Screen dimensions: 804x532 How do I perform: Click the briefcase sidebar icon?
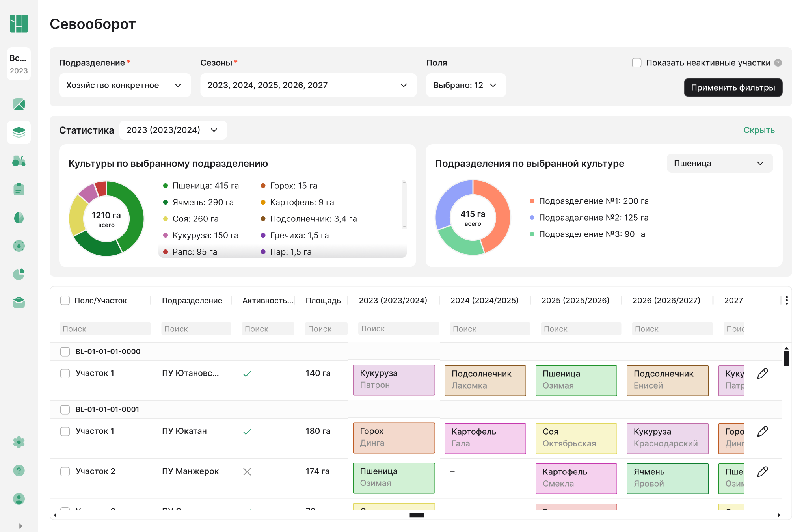click(19, 303)
